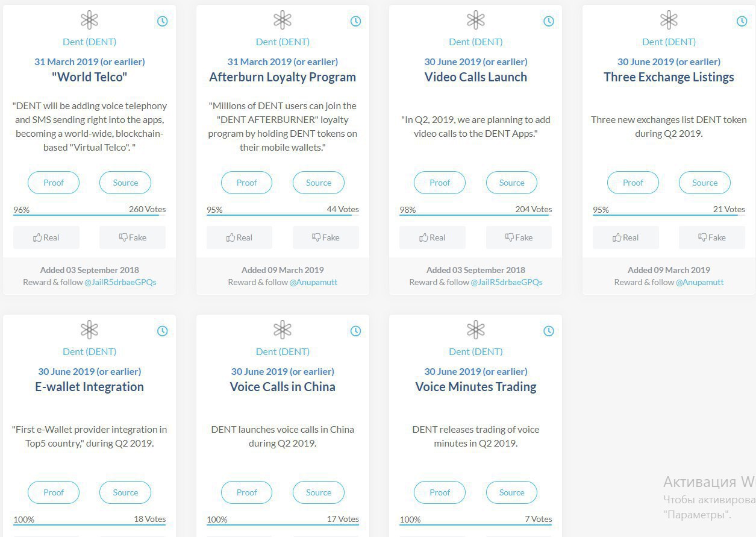The width and height of the screenshot is (756, 537).
Task: Click the DENT logo on Voice Minutes Trading card
Action: pos(476,330)
